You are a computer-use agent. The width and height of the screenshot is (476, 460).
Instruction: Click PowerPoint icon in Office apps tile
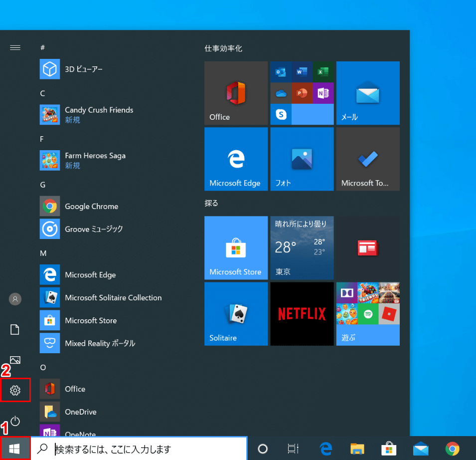[x=302, y=93]
